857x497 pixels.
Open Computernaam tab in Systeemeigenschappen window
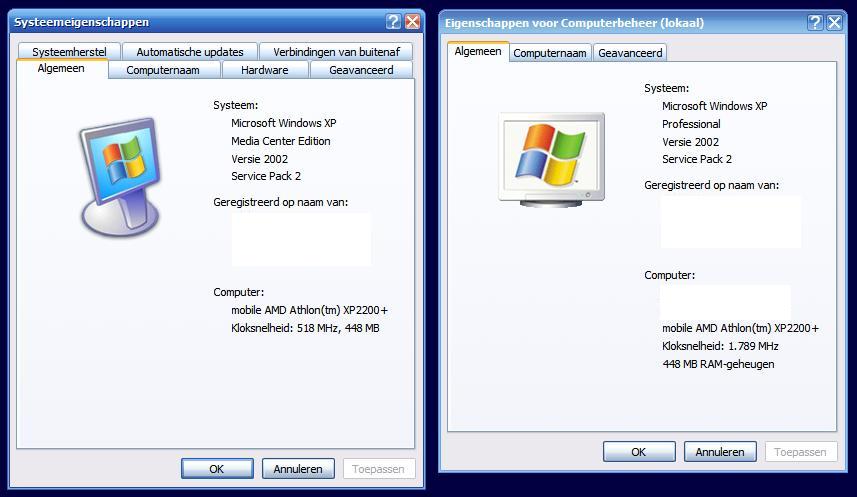click(x=163, y=70)
